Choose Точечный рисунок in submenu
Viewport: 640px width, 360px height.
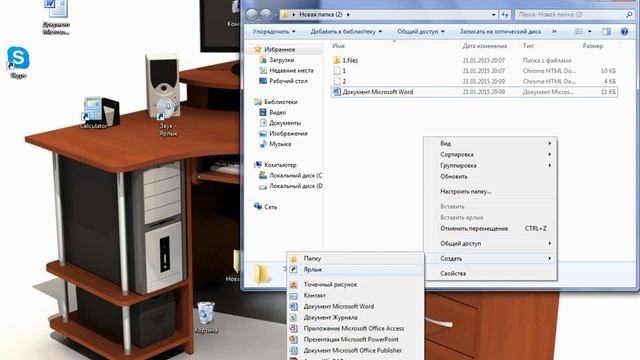pos(355,284)
